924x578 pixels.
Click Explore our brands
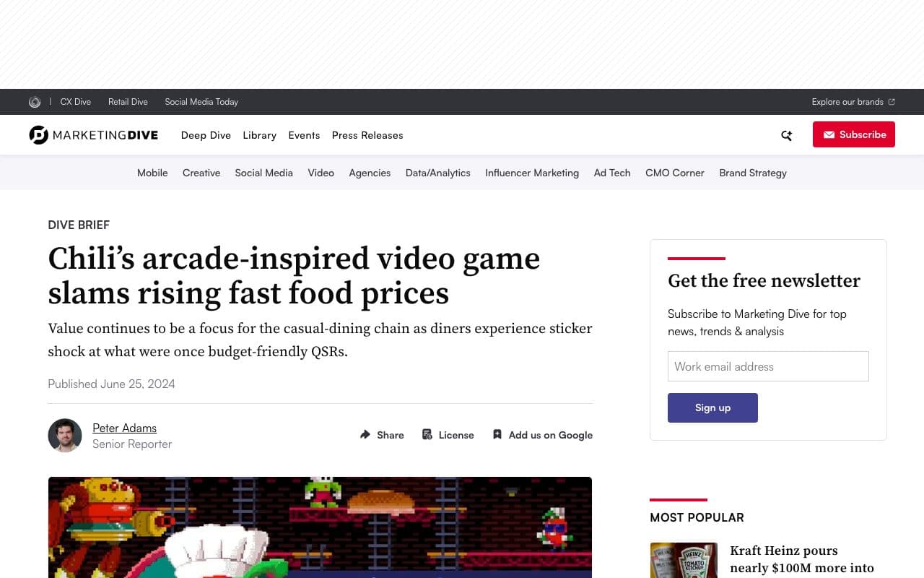(x=847, y=102)
